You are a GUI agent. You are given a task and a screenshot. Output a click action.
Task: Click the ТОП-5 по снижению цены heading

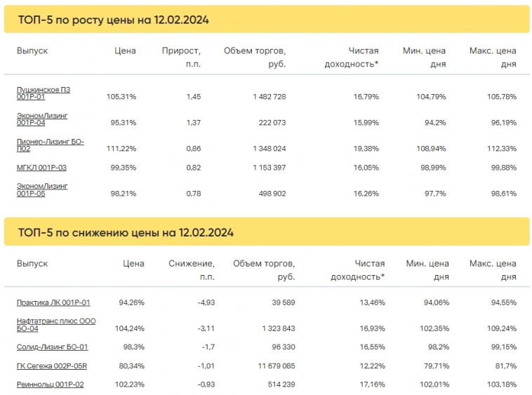click(126, 232)
